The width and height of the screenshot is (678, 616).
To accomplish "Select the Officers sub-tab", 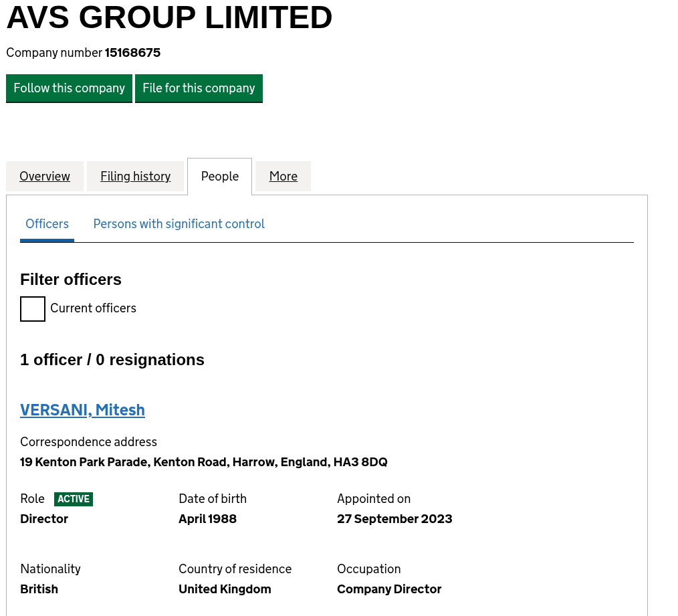I will pyautogui.click(x=47, y=224).
